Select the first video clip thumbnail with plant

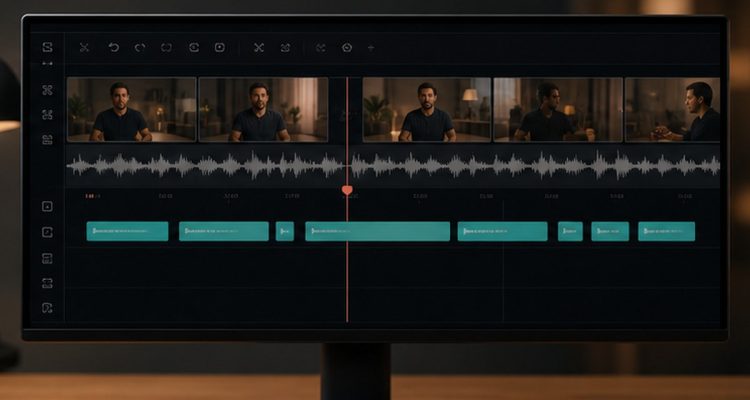(x=132, y=110)
